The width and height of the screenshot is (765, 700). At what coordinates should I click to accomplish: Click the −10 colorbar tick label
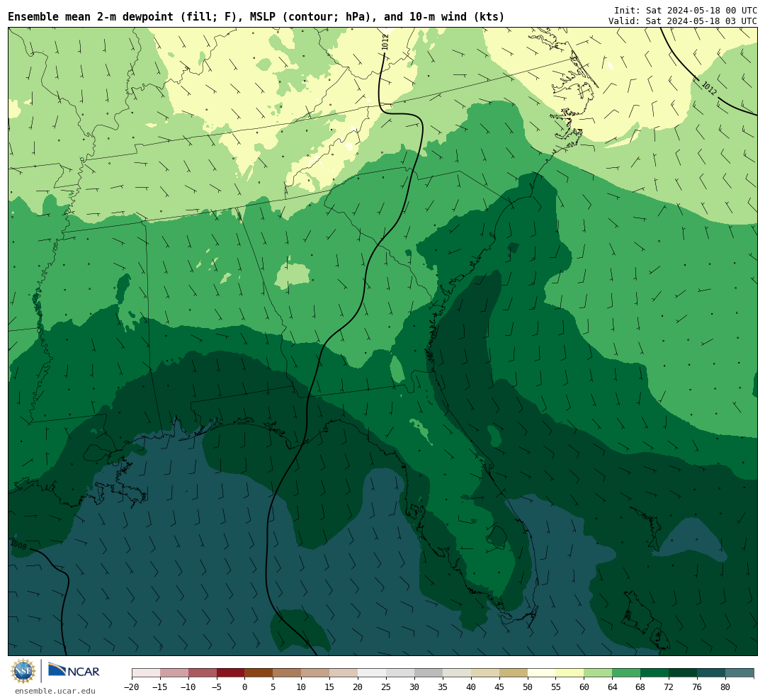point(188,687)
